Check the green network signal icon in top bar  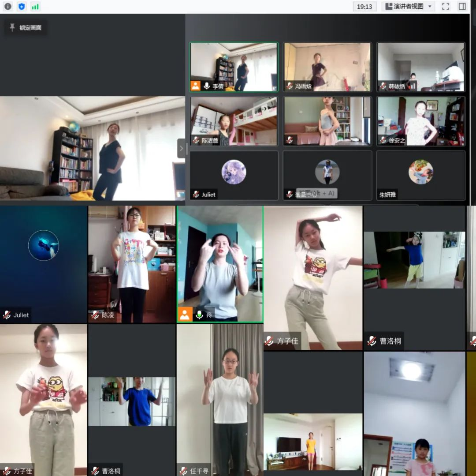pyautogui.click(x=35, y=7)
